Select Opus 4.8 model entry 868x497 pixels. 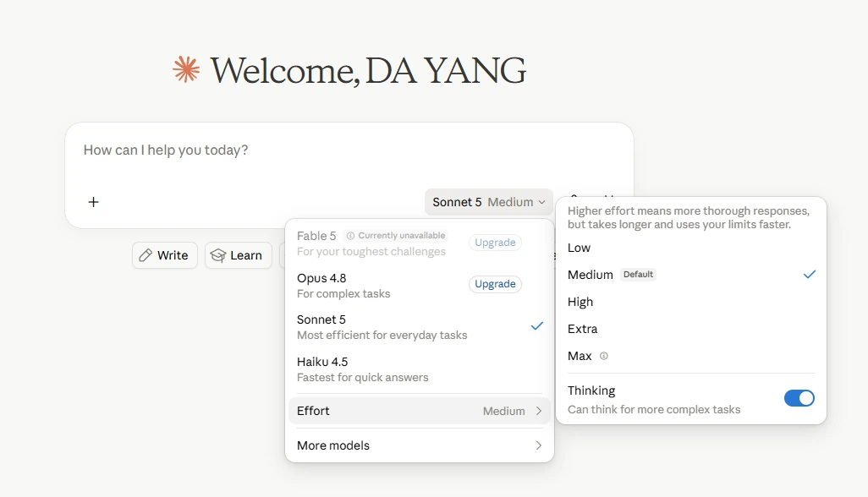[380, 285]
